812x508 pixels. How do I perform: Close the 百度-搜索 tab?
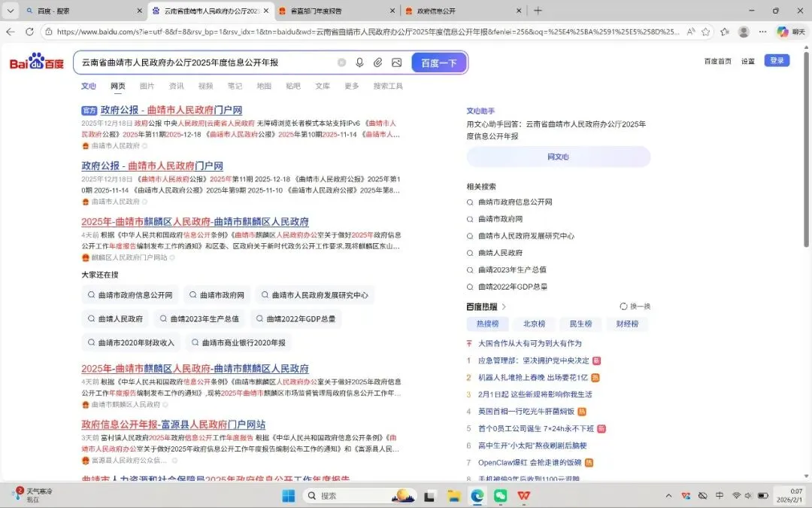139,11
